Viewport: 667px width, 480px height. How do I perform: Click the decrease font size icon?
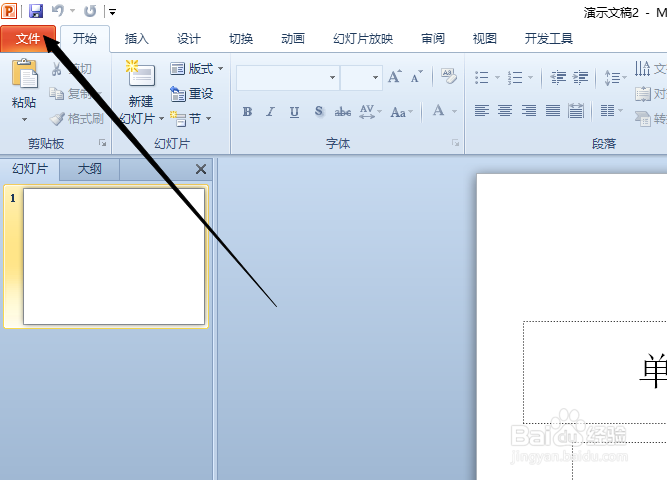[x=416, y=77]
